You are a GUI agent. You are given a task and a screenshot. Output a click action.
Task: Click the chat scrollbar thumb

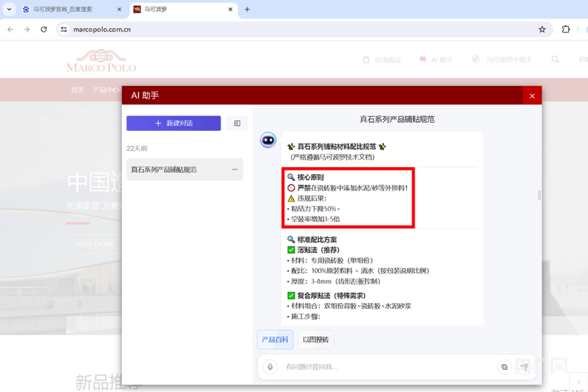click(x=539, y=195)
